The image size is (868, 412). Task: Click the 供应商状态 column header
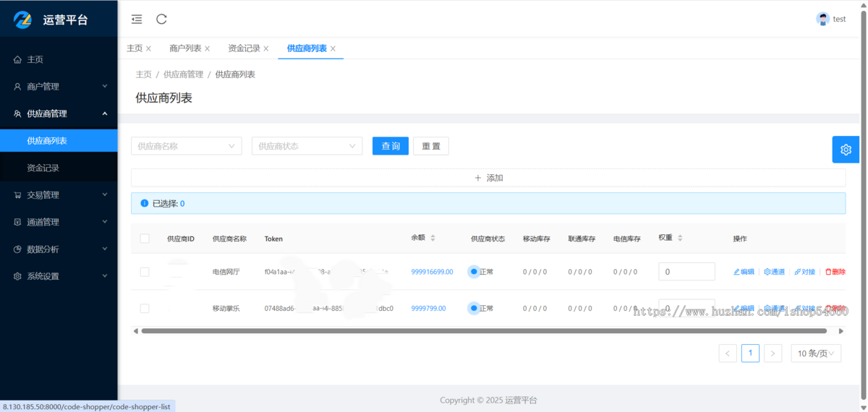(x=488, y=239)
